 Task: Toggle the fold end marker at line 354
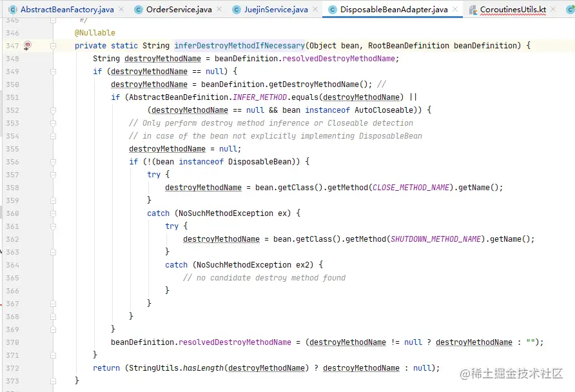(x=53, y=136)
